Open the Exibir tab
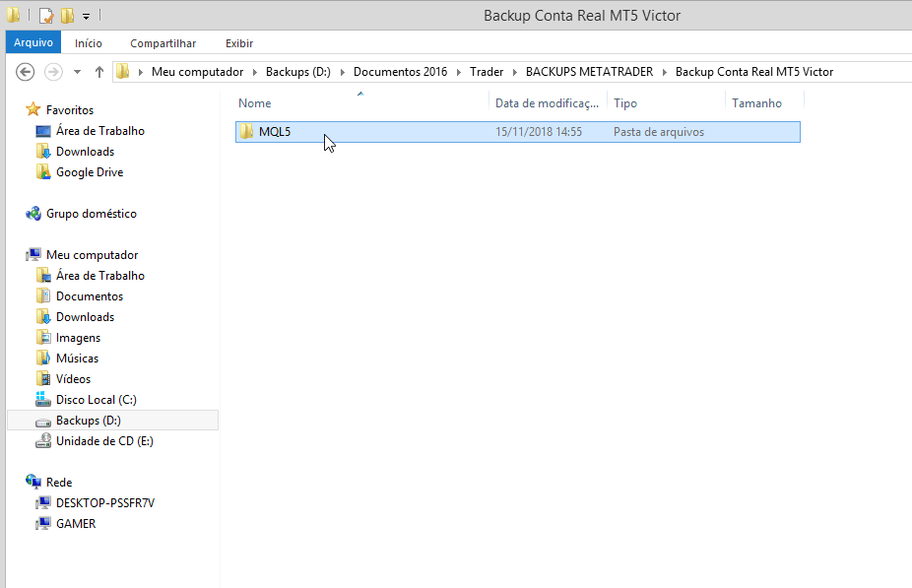The width and height of the screenshot is (912, 588). click(x=239, y=43)
